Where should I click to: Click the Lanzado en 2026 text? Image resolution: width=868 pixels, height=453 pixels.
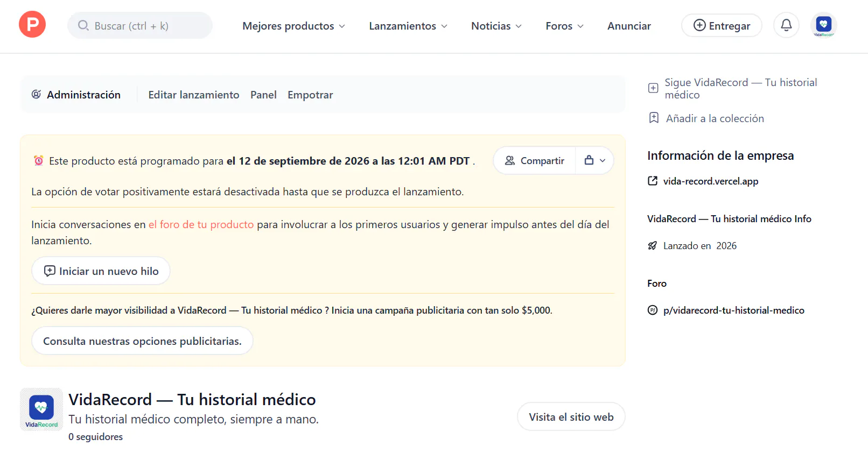(x=699, y=246)
